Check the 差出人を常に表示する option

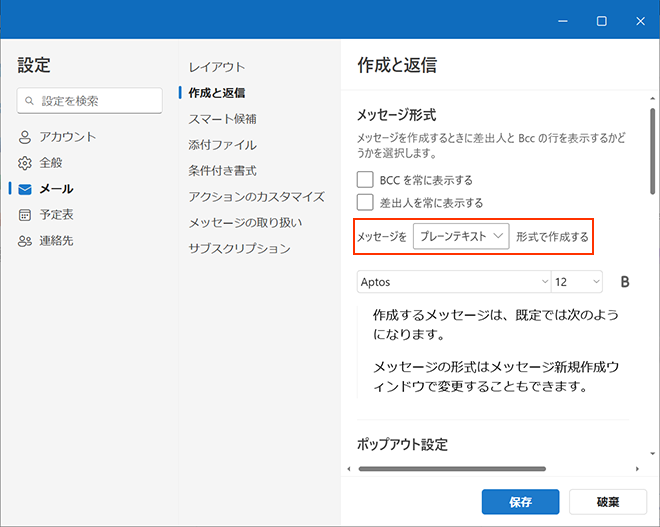pos(366,203)
